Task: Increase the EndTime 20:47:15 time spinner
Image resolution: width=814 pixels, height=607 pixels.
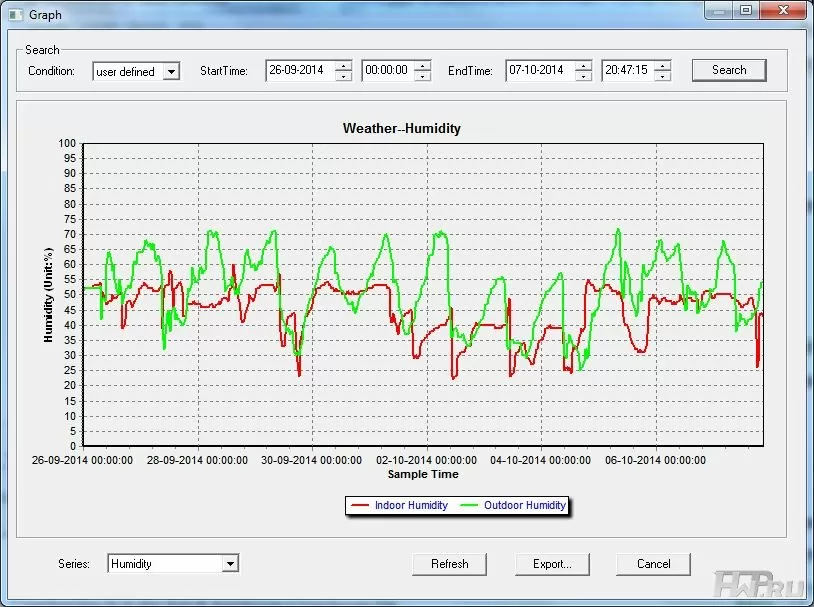Action: (x=662, y=66)
